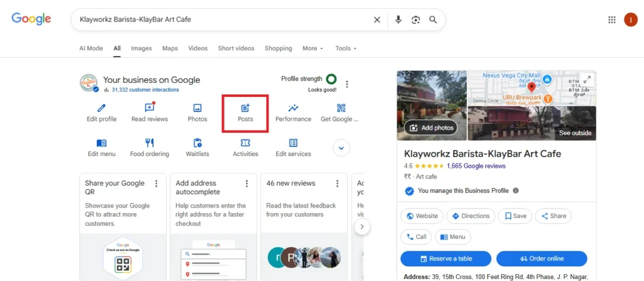Click the Add address autocomplete card title
The height and width of the screenshot is (281, 644).
[x=199, y=187]
